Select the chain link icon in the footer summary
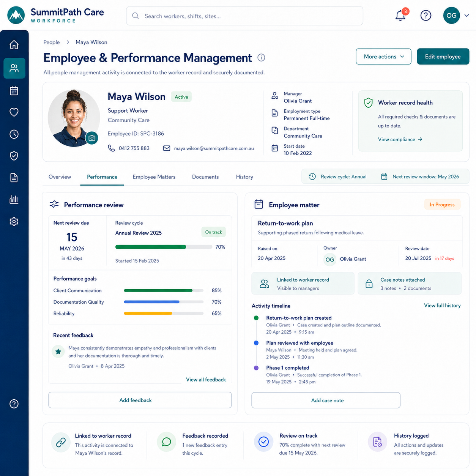476x476 pixels. tap(61, 442)
